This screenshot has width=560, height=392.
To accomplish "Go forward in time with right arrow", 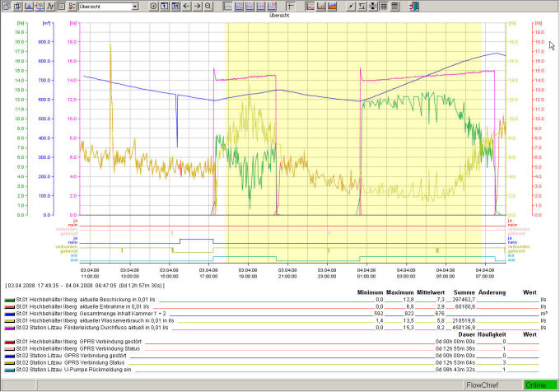I will tap(198, 6).
